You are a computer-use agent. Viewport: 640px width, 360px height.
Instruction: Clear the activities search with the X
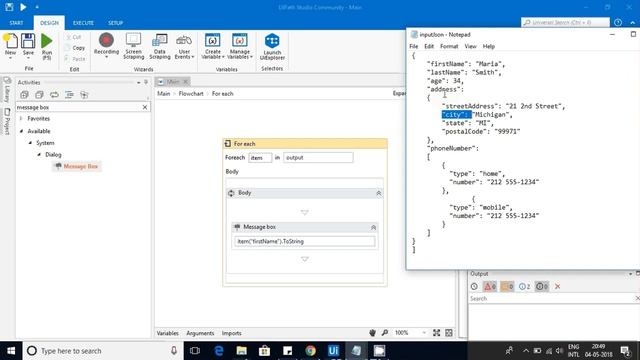[145, 107]
